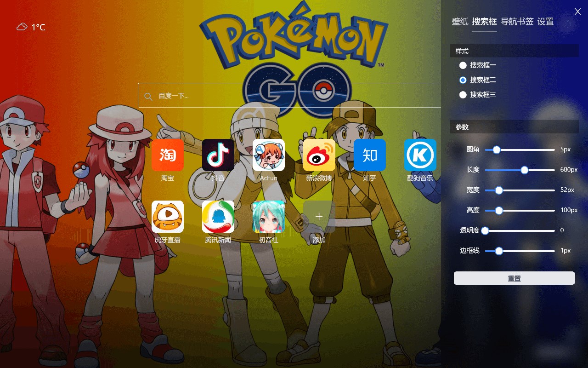The image size is (588, 368).
Task: Switch to the 设置 tab
Action: point(546,22)
